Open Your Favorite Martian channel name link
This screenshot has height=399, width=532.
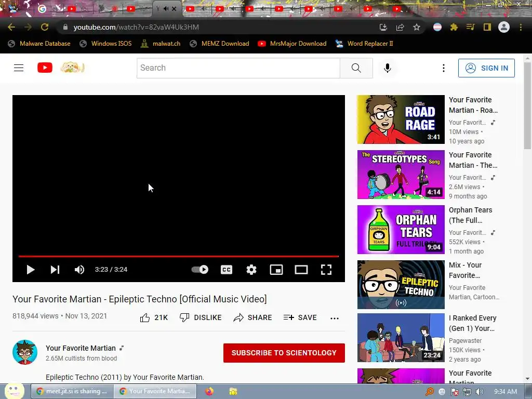tap(81, 348)
